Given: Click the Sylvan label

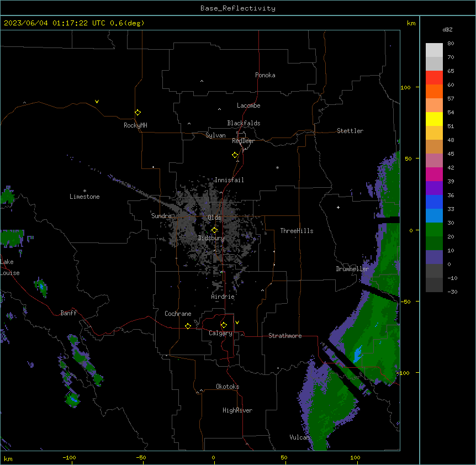Looking at the screenshot, I should click(215, 135).
